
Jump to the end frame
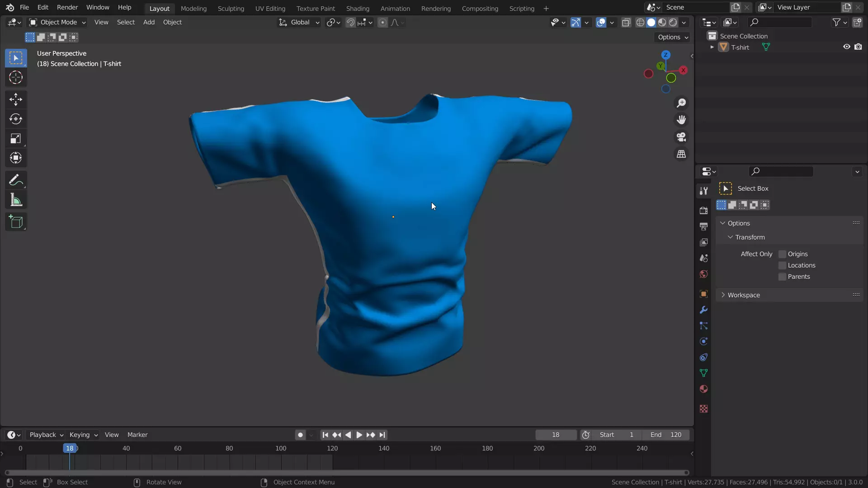coord(382,435)
